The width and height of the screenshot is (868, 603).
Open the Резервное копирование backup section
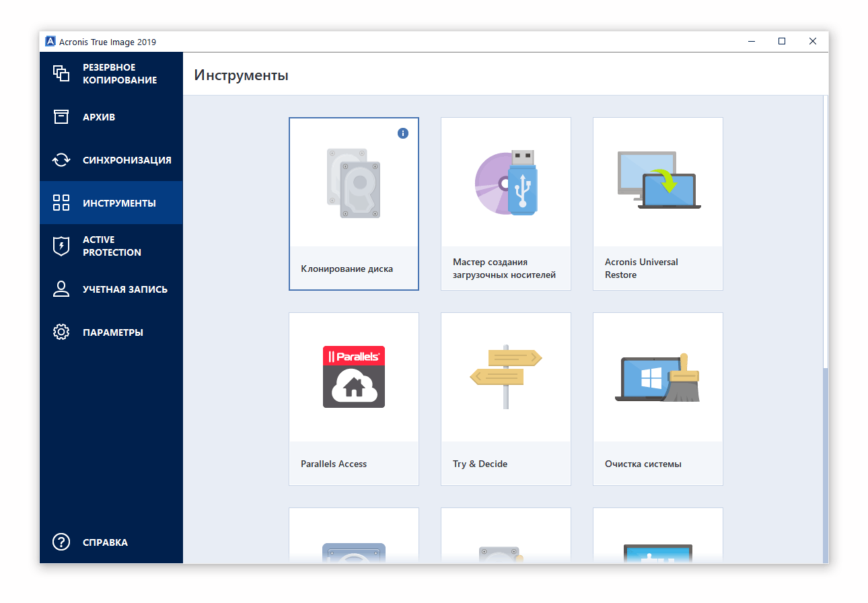coord(111,73)
